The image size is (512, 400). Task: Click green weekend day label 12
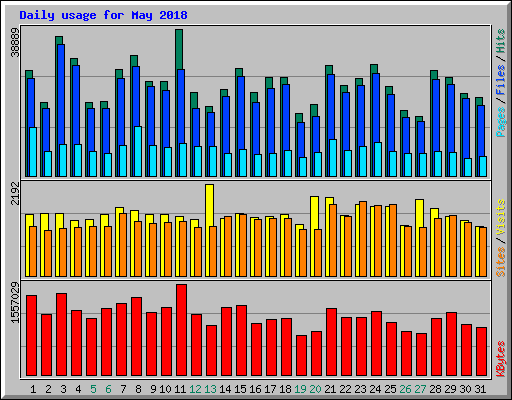coord(195,389)
